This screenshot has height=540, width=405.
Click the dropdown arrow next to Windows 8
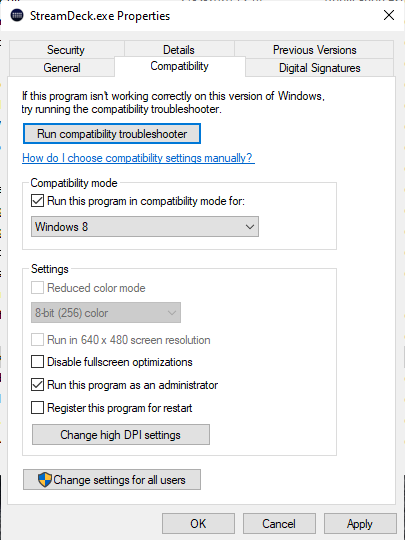[x=250, y=227]
